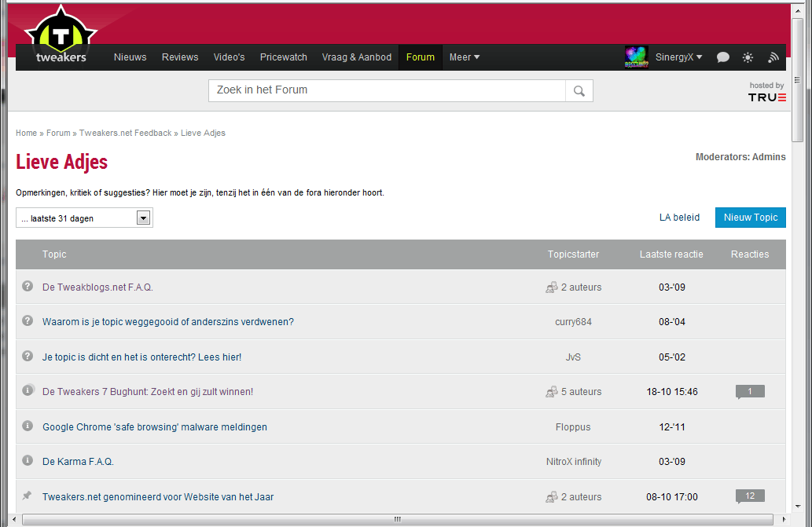The height and width of the screenshot is (527, 812).
Task: Open 'Tweakers.net genomineerd voor Website van het Jaar'
Action: pos(158,496)
